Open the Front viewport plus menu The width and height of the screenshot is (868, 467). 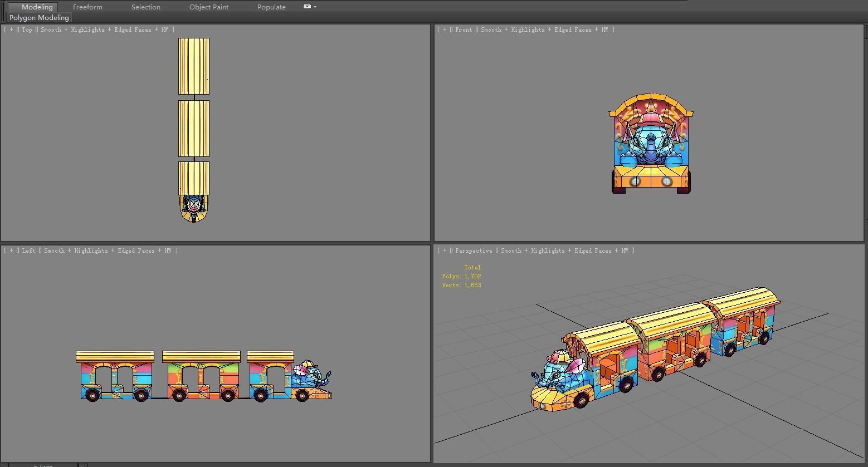click(445, 30)
